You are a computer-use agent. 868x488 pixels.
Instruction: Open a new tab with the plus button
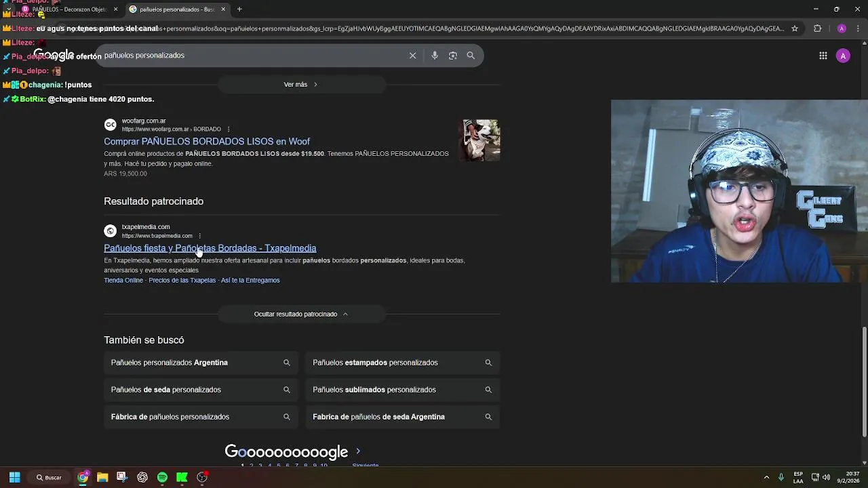point(239,9)
